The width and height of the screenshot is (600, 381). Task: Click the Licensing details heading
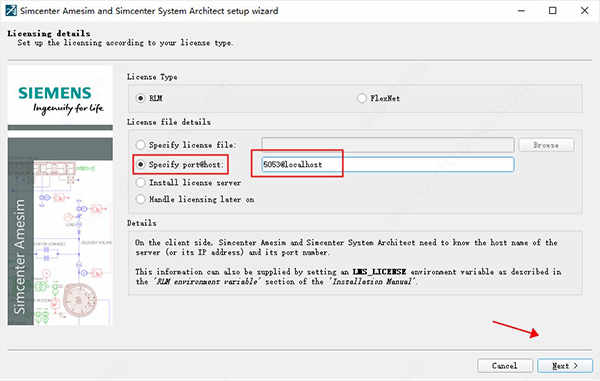click(x=49, y=33)
